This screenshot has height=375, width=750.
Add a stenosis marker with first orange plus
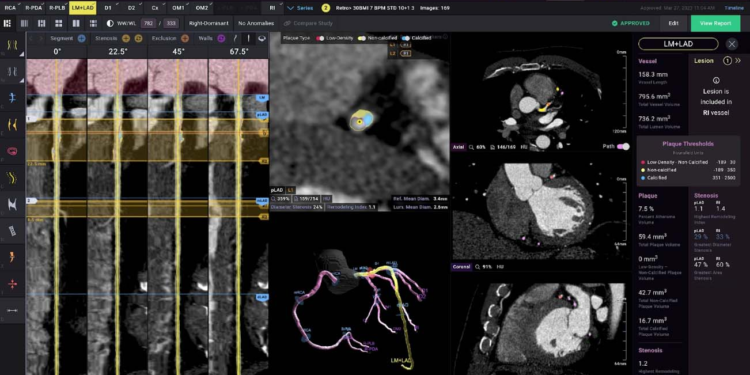point(126,38)
